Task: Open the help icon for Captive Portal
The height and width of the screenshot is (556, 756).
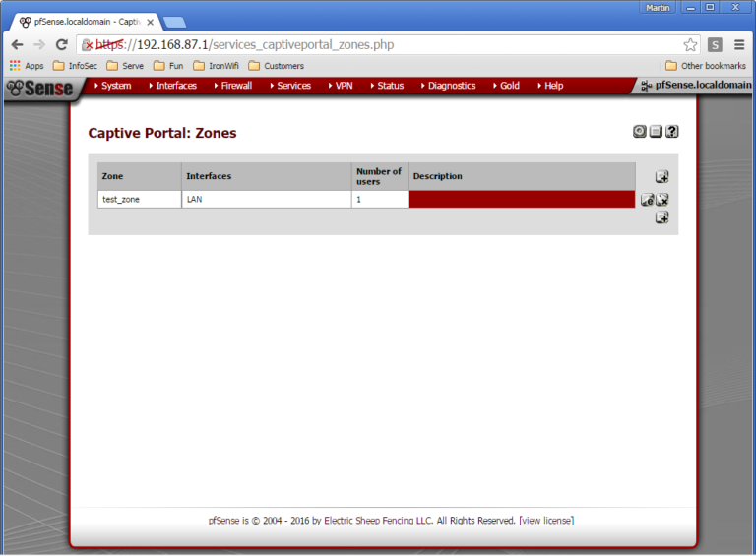Action: pos(672,132)
